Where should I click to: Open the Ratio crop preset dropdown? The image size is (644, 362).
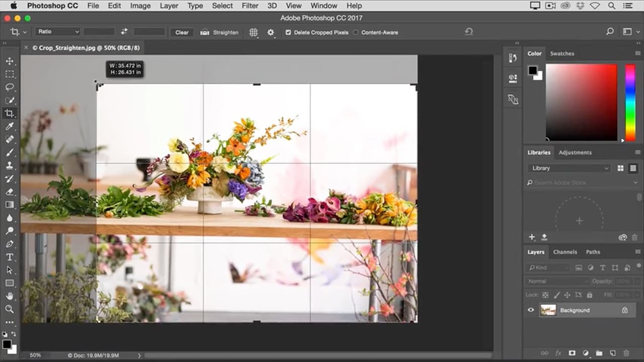click(58, 32)
